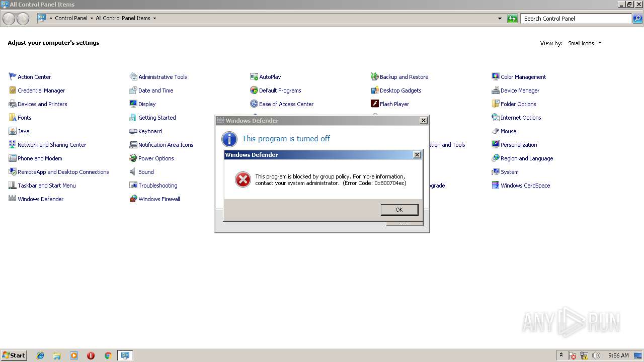644x362 pixels.
Task: Click the Ease of Access Center link
Action: (286, 104)
